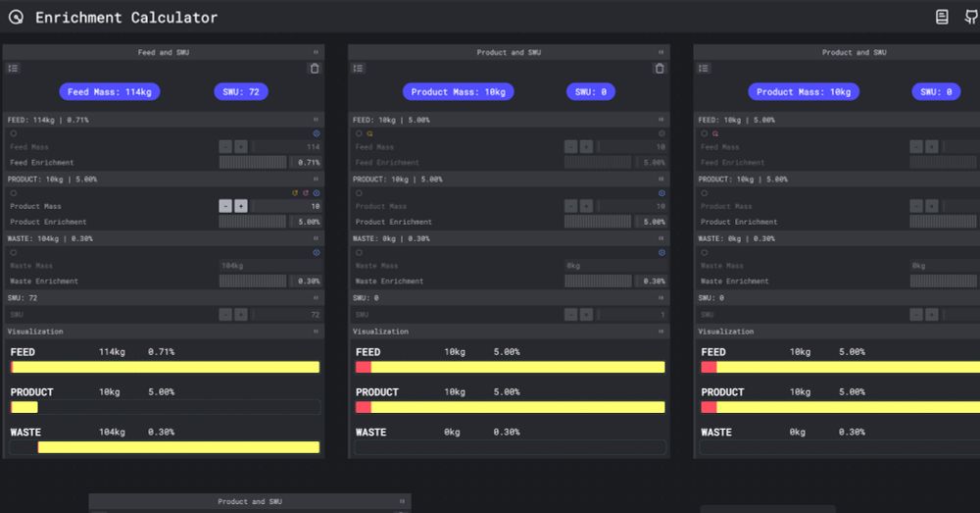The width and height of the screenshot is (980, 513).
Task: Select radio circle in middle panel FEED section
Action: click(359, 133)
